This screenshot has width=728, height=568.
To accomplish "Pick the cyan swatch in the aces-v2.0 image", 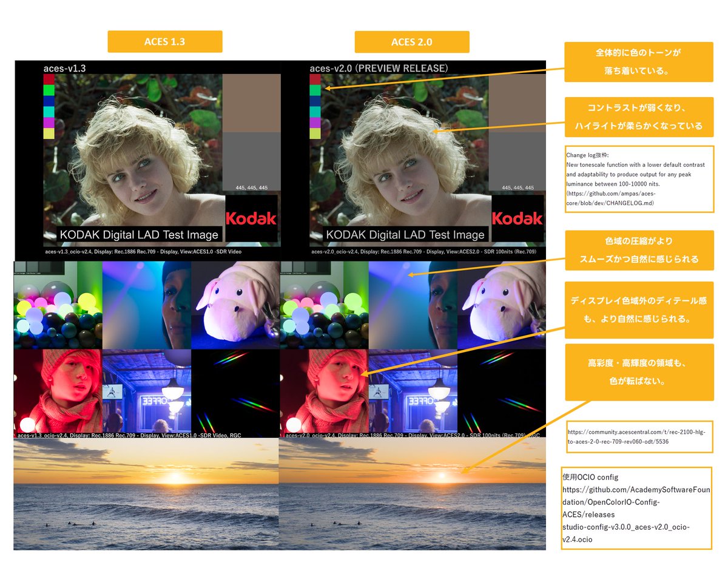I will click(315, 112).
